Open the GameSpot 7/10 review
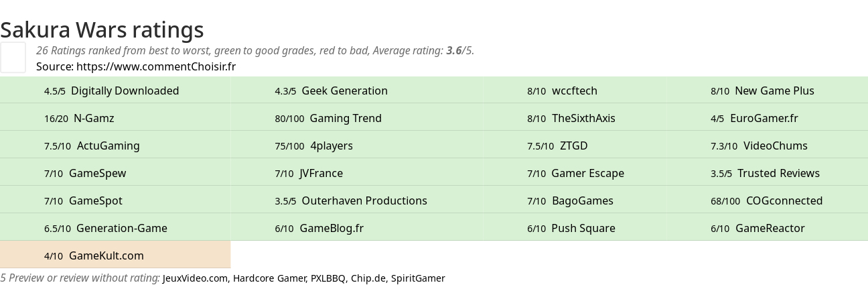Viewport: 868px width, 285px height. [115, 201]
